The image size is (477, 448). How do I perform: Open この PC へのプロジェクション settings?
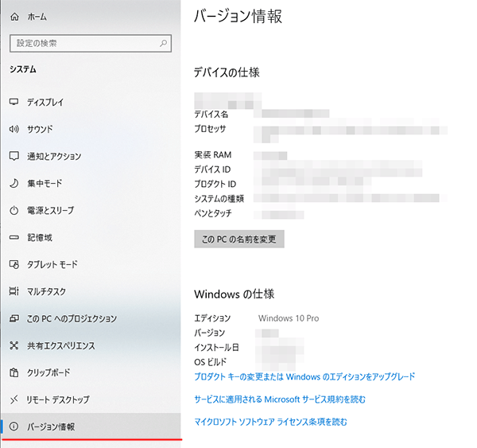point(72,318)
